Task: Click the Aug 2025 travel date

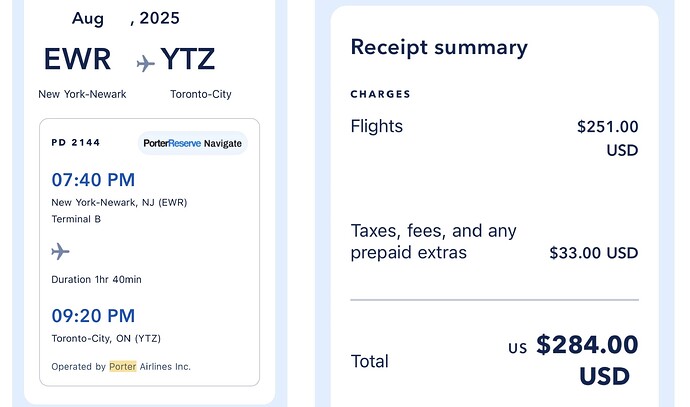Action: 126,18
